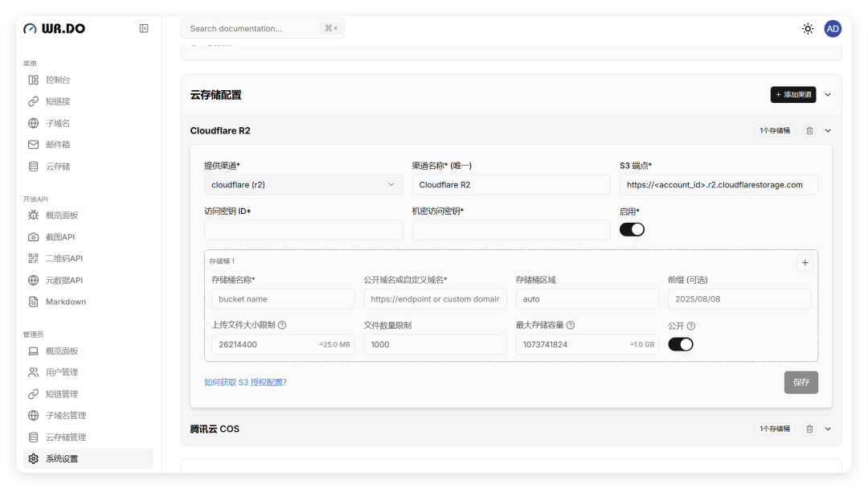Click the 管理员 概览面板 laptop icon

pyautogui.click(x=33, y=351)
